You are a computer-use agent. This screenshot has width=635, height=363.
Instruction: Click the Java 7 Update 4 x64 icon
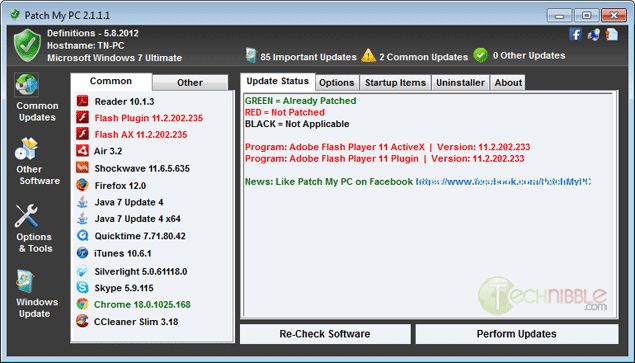tap(82, 218)
